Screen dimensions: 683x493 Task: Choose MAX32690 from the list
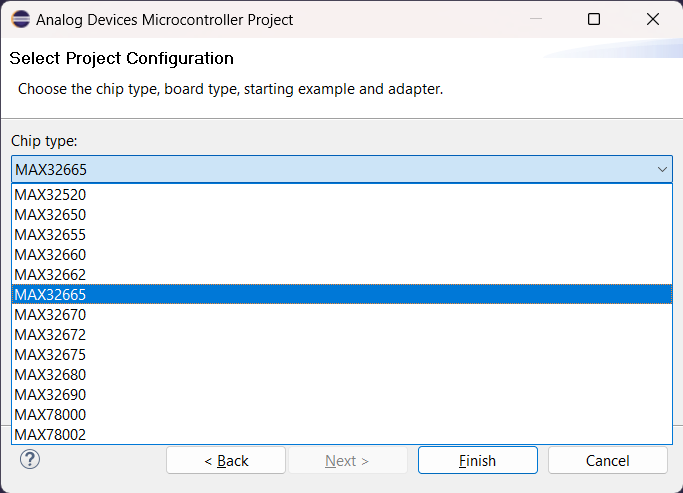(342, 395)
